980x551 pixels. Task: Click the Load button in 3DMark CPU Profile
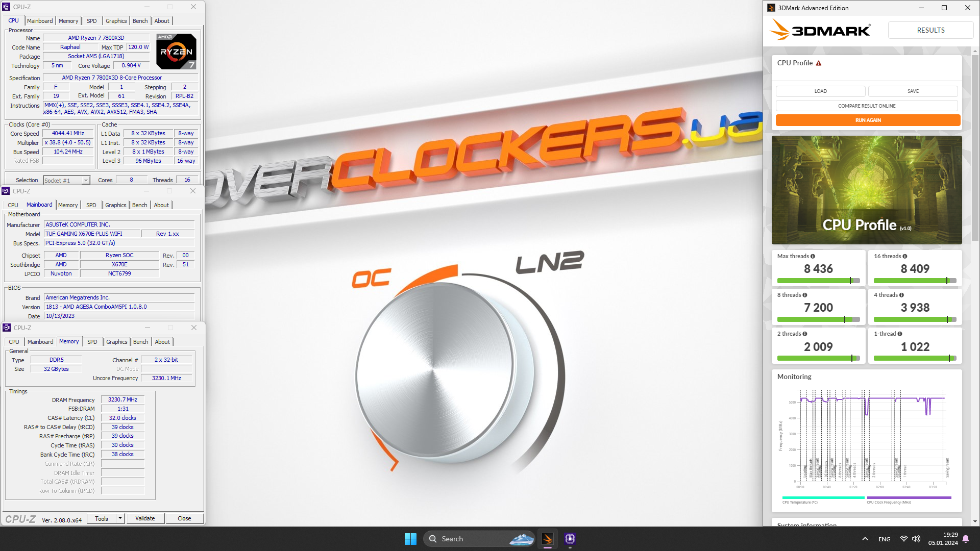[820, 91]
